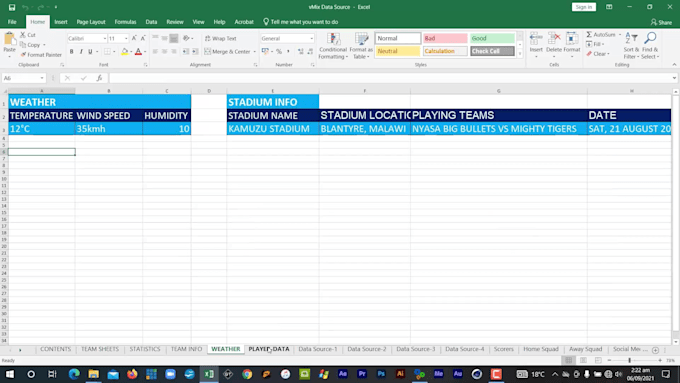This screenshot has height=383, width=680.
Task: Open the STATISTICS sheet tab
Action: [x=145, y=349]
